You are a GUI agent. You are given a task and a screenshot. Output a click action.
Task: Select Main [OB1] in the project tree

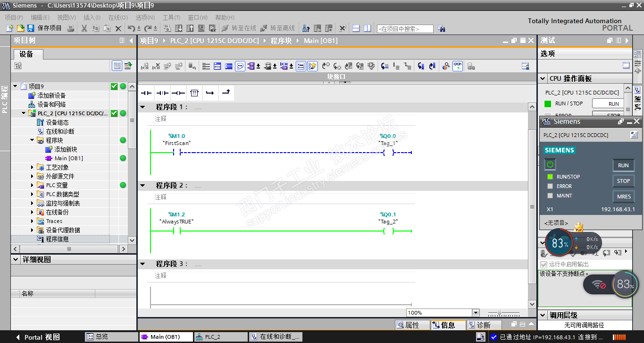64,158
